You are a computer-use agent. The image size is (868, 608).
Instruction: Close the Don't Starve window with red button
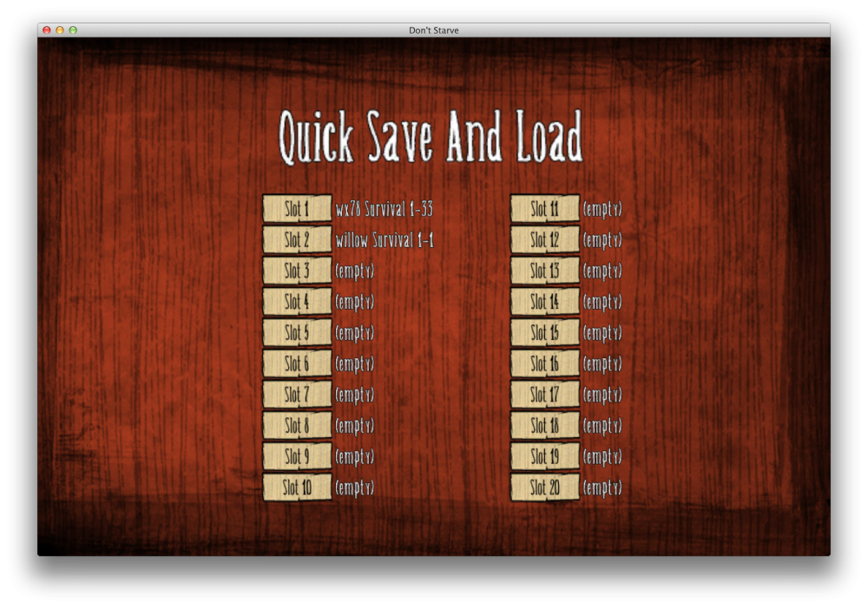pyautogui.click(x=47, y=30)
